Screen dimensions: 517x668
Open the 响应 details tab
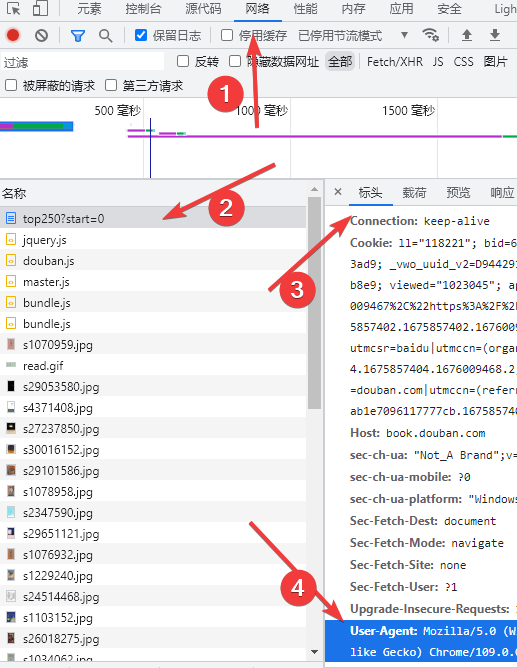[503, 193]
